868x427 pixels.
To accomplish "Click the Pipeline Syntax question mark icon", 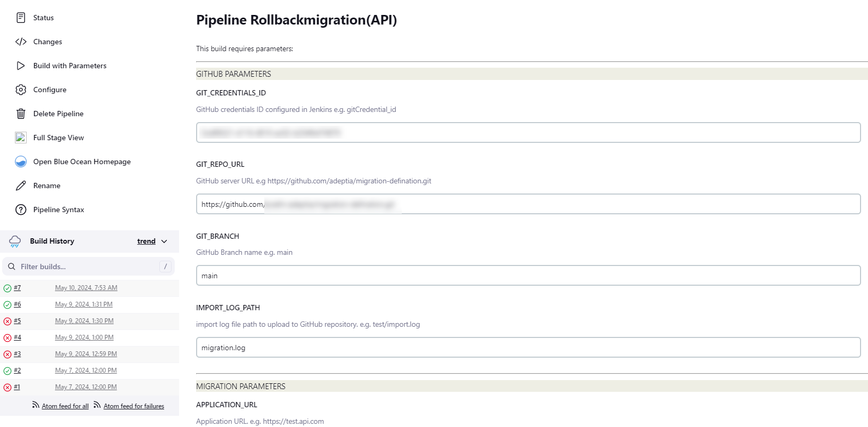I will [x=21, y=210].
